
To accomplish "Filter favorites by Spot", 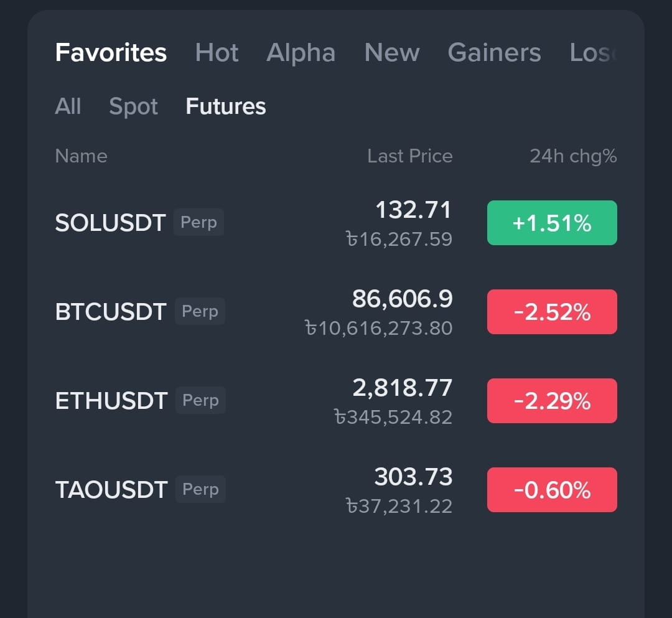I will point(133,106).
